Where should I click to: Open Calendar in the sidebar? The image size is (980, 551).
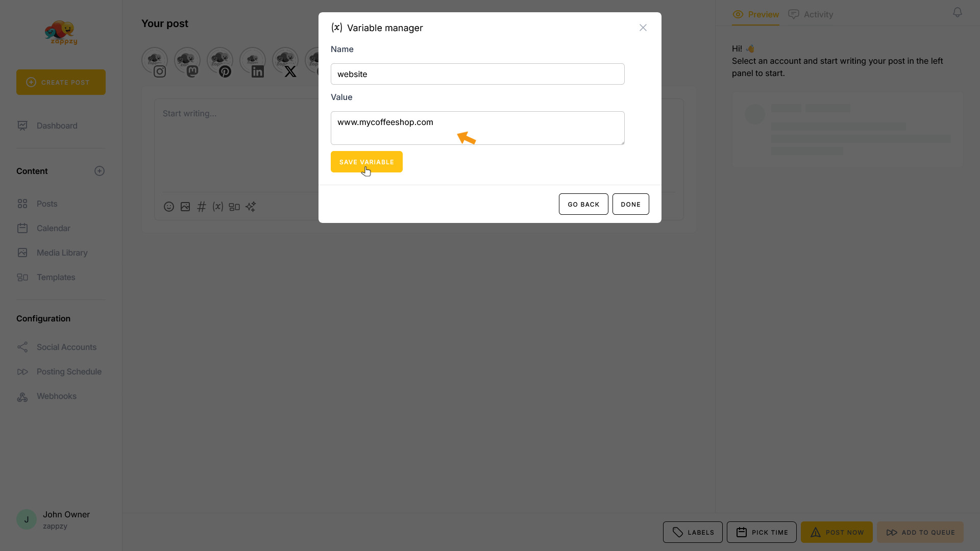point(53,228)
